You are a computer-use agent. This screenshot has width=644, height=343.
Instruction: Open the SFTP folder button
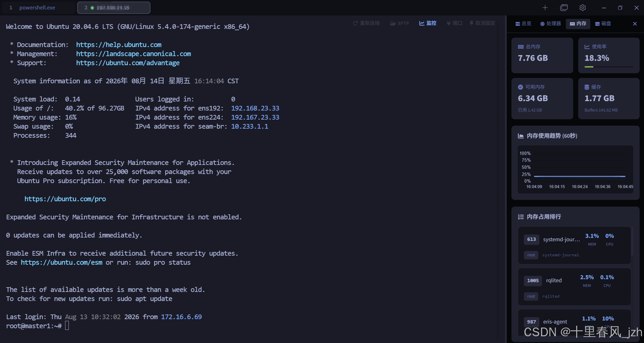coord(399,23)
